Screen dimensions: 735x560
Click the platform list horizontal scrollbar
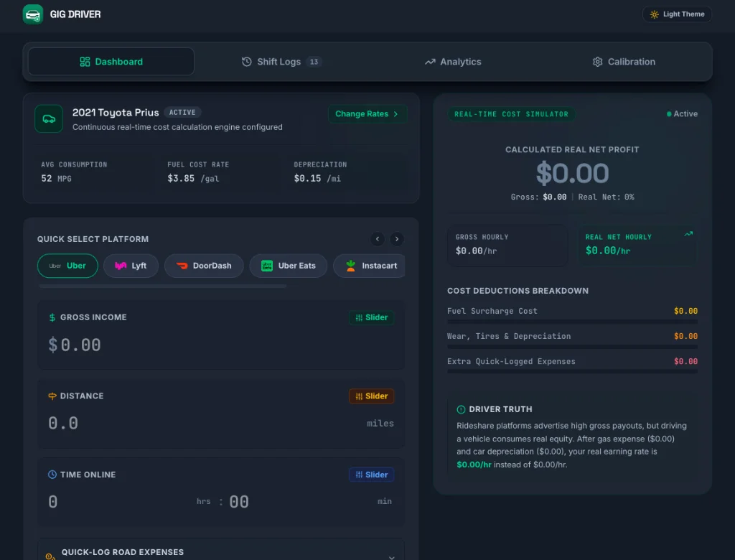163,286
